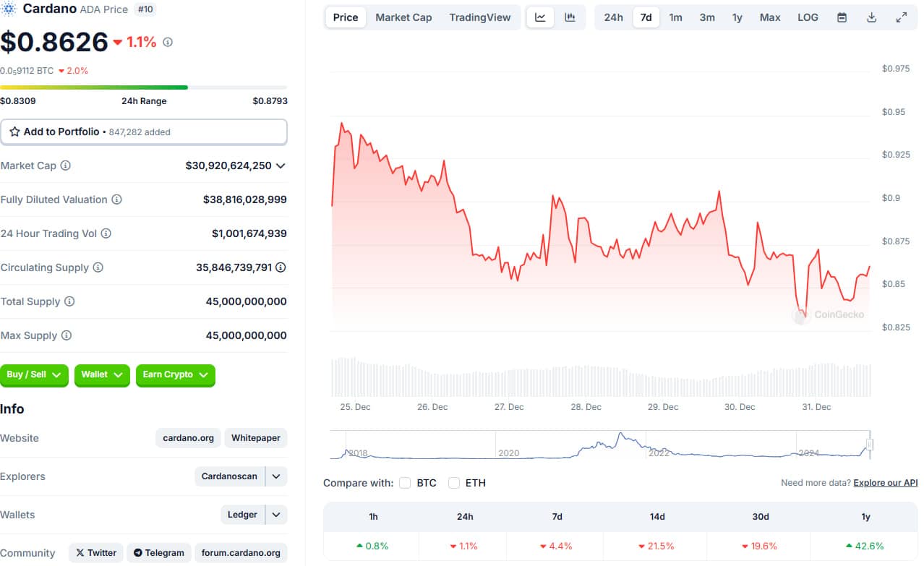The width and height of the screenshot is (924, 566).
Task: Click the X logo in the Twitter button
Action: 80,553
